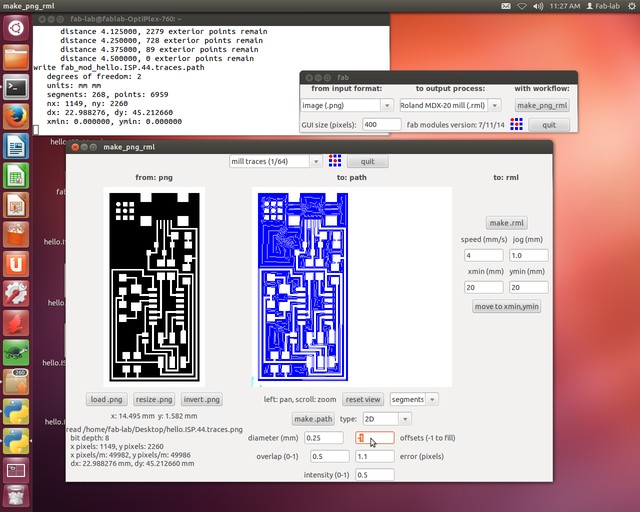Click the make .path button

pyautogui.click(x=313, y=419)
